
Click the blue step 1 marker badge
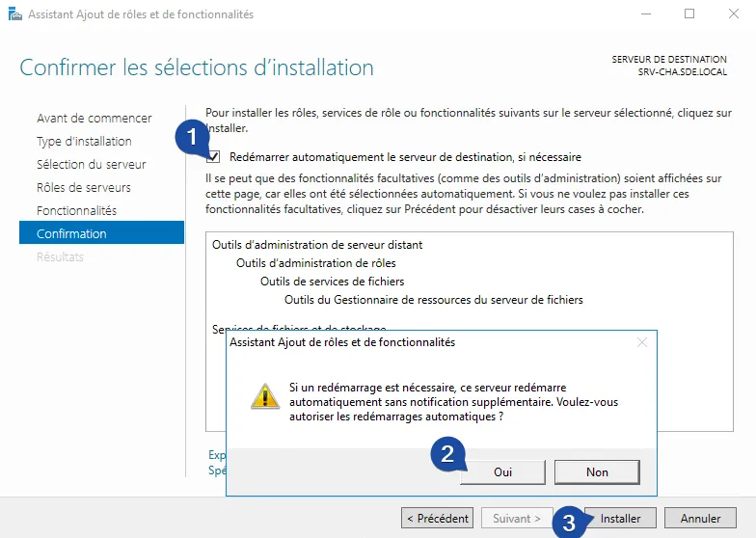tap(191, 138)
